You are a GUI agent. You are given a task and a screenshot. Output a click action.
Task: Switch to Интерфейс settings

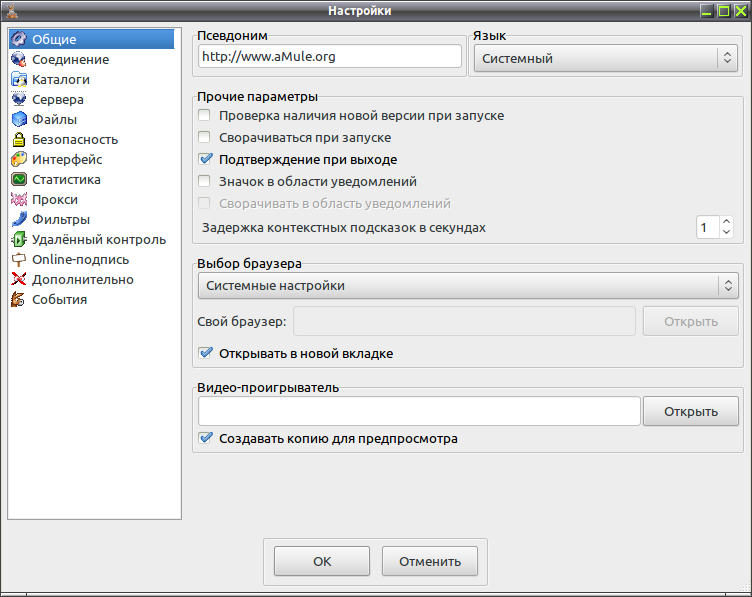click(x=67, y=160)
